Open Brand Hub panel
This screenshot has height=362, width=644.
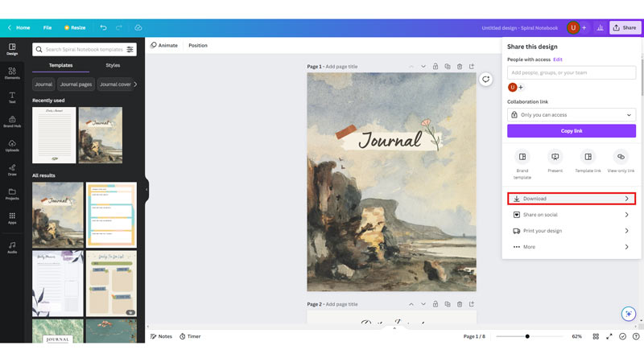point(12,121)
